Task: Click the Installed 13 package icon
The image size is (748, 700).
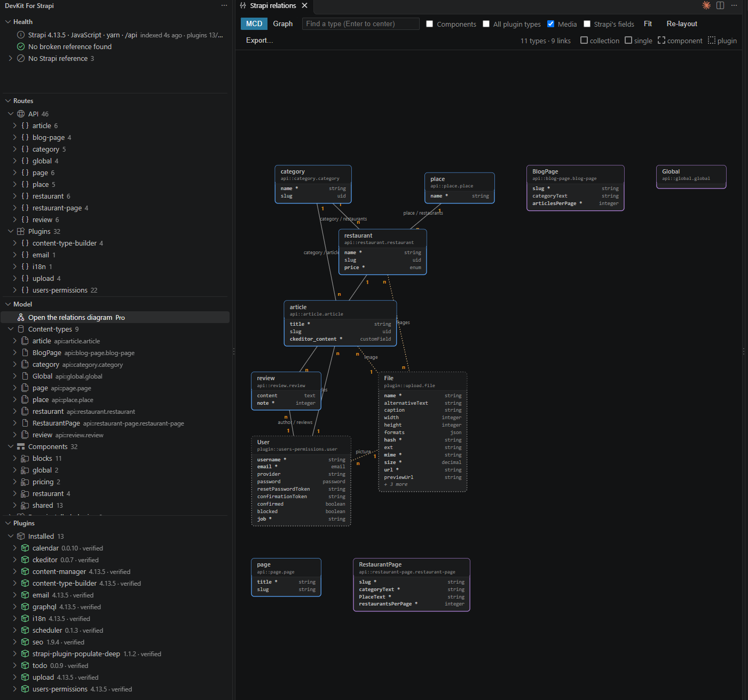Action: click(21, 536)
